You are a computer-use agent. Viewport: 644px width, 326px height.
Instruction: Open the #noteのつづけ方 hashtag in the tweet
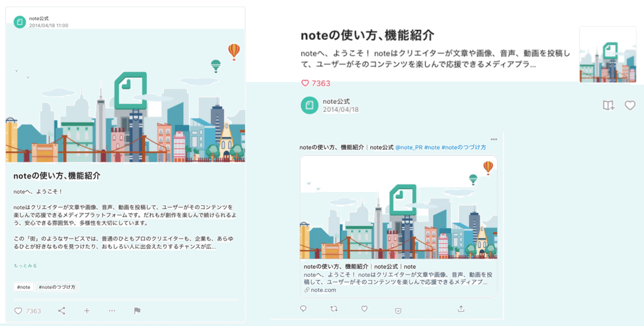[x=464, y=147]
